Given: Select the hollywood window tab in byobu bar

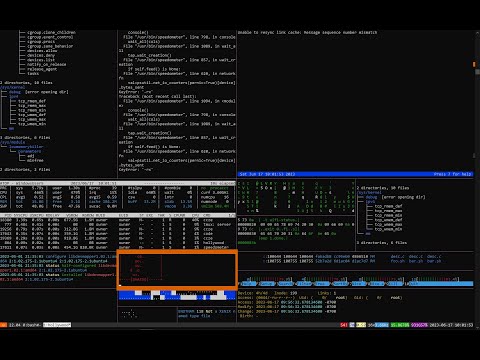Looking at the screenshot, I should pyautogui.click(x=57, y=325).
